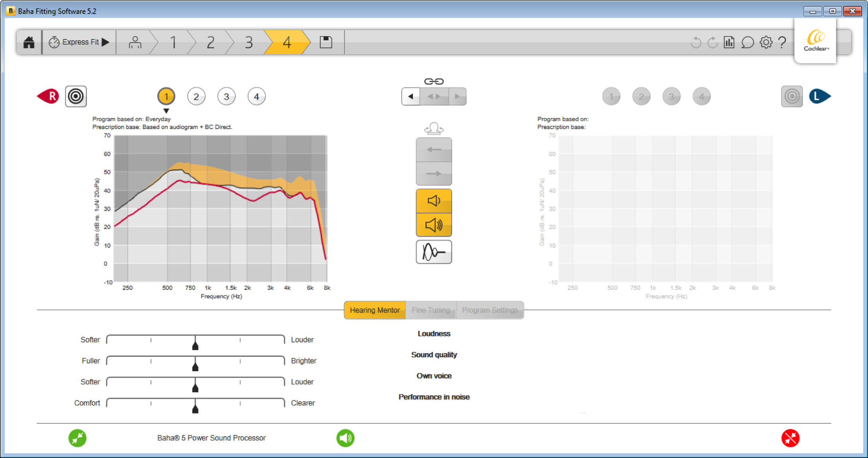
Task: Toggle the right side target curve button
Action: [76, 96]
